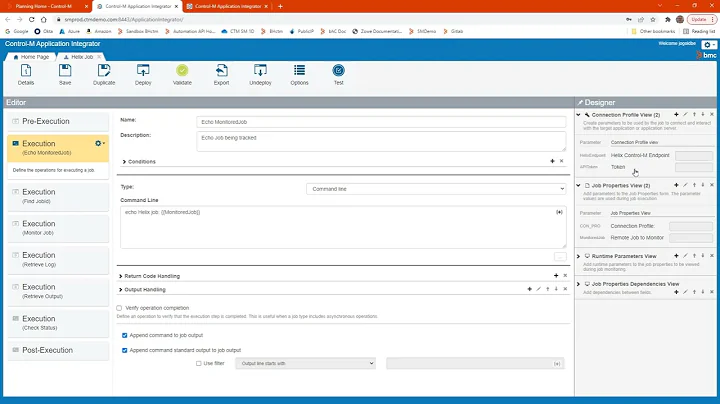Image resolution: width=720 pixels, height=404 pixels.
Task: Uncheck Append command to job output
Action: (x=124, y=336)
